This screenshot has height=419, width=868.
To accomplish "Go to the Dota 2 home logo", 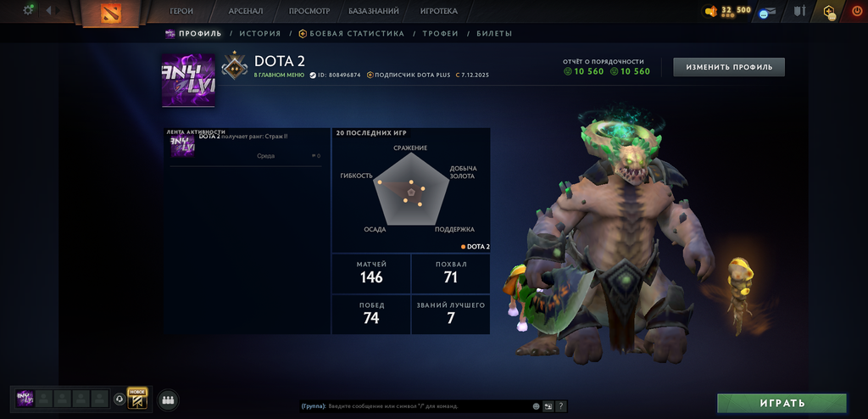I will click(111, 13).
